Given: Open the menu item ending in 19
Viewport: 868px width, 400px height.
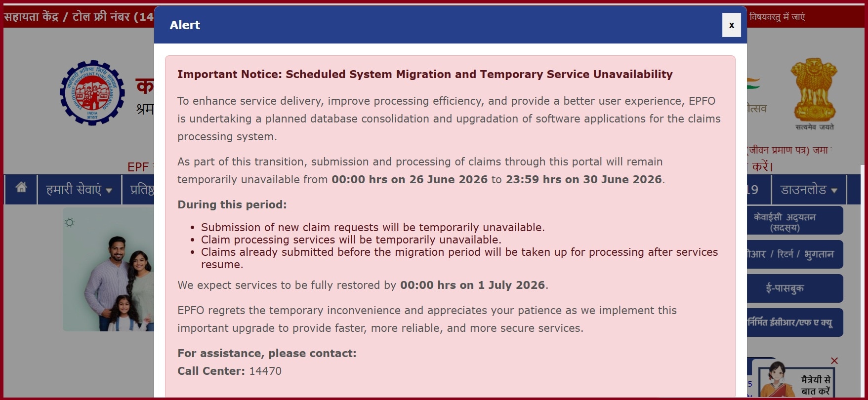Looking at the screenshot, I should click(x=758, y=190).
